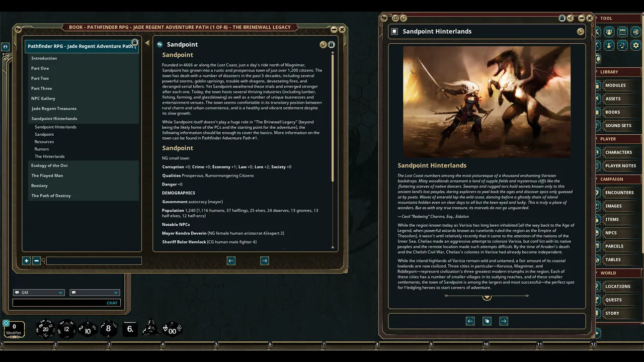
Task: Toggle the lock icon on the Sandpoint page header
Action: pos(331,44)
